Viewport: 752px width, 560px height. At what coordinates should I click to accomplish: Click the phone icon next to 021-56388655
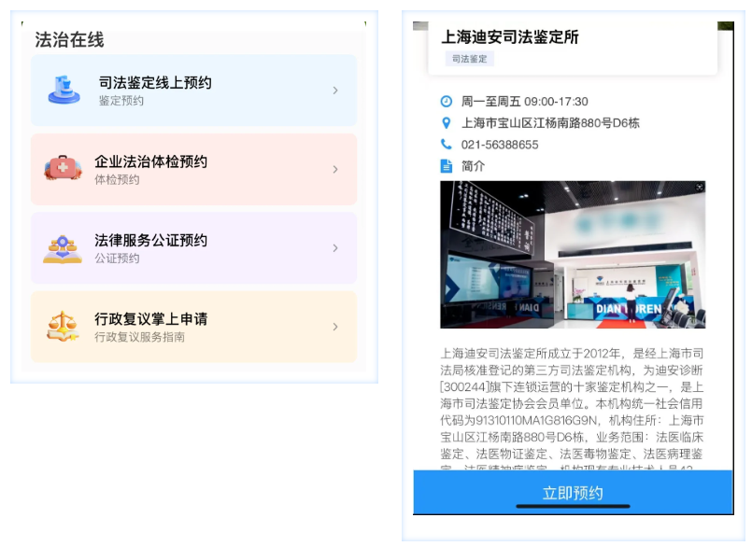click(447, 145)
